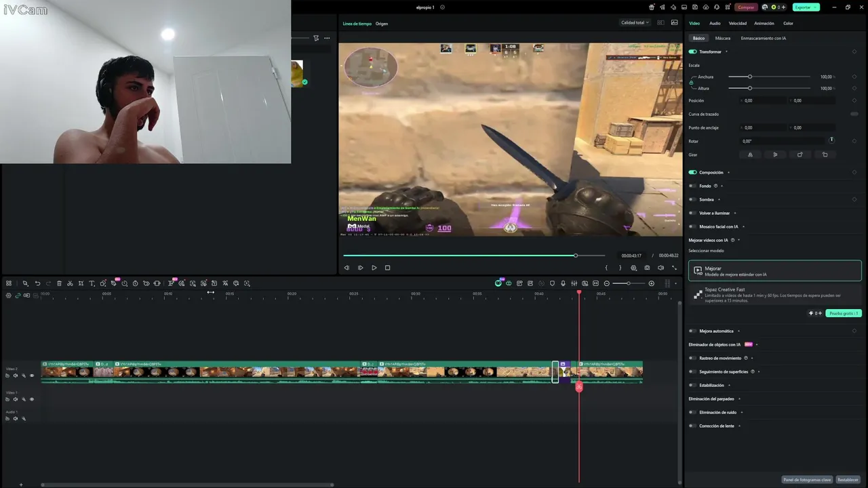The height and width of the screenshot is (488, 868).
Task: Record voiceover with the microphone icon
Action: point(563,283)
